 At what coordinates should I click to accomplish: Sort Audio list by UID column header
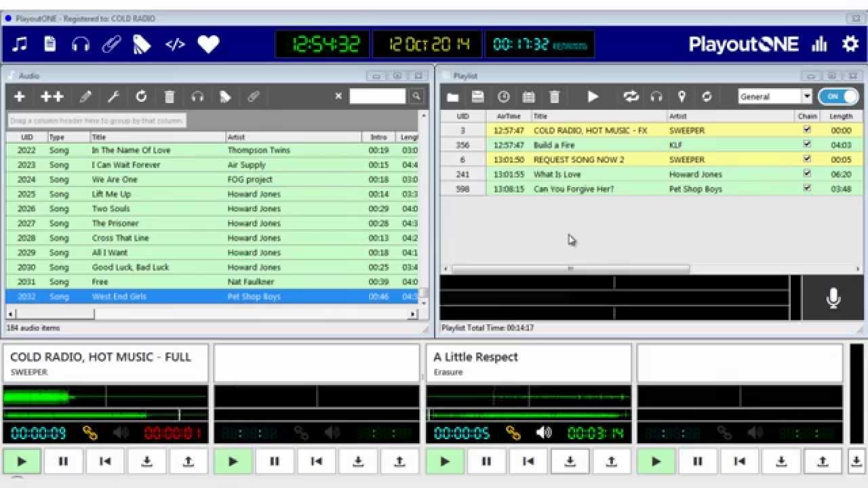pos(26,137)
